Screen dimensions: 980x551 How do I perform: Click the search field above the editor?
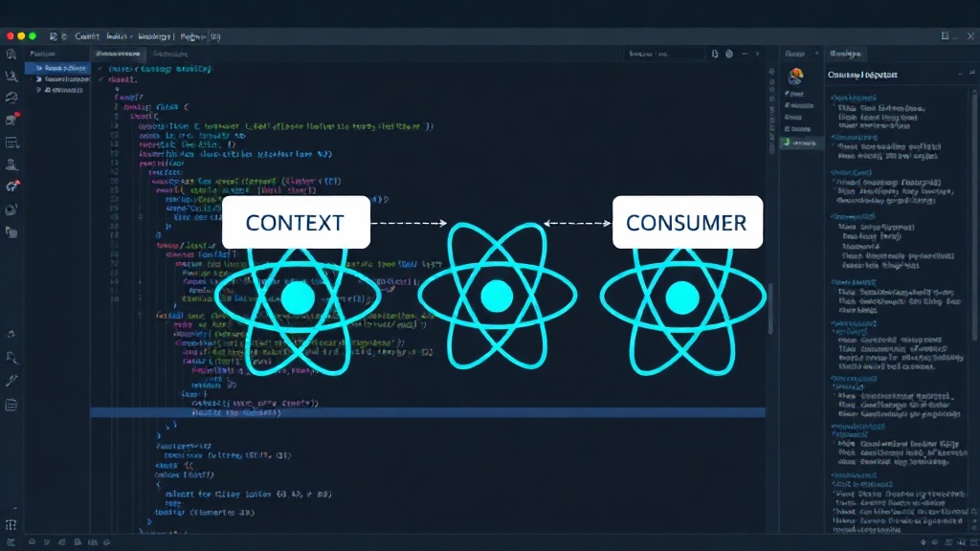click(664, 55)
